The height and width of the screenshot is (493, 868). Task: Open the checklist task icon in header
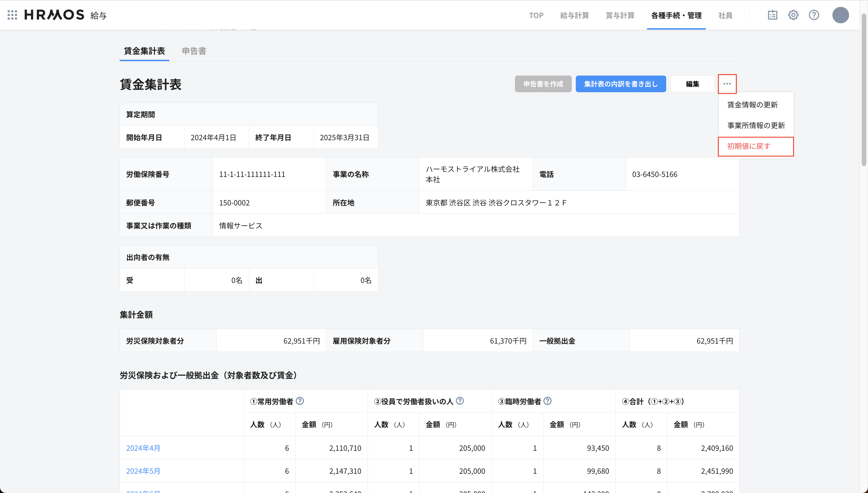click(x=772, y=15)
